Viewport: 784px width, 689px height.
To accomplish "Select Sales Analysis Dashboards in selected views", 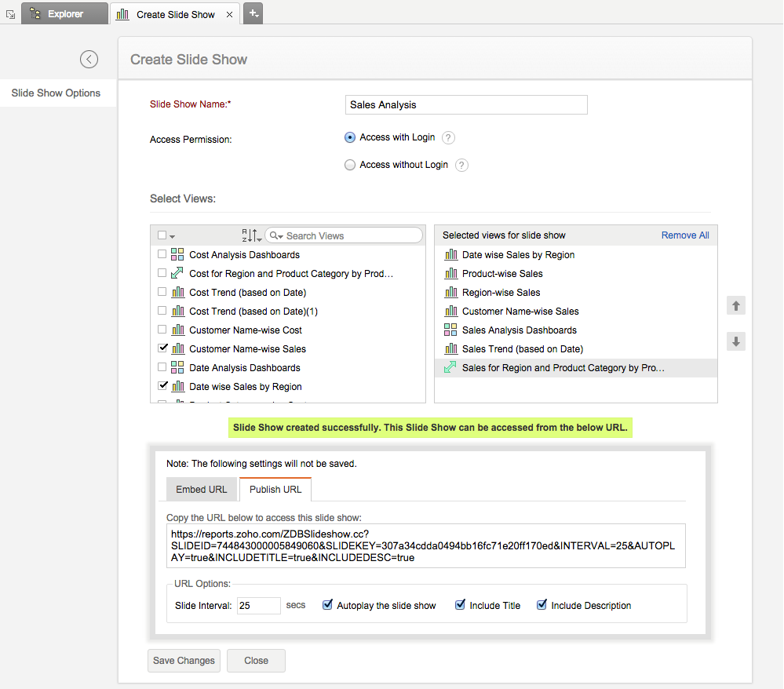I will tap(519, 330).
